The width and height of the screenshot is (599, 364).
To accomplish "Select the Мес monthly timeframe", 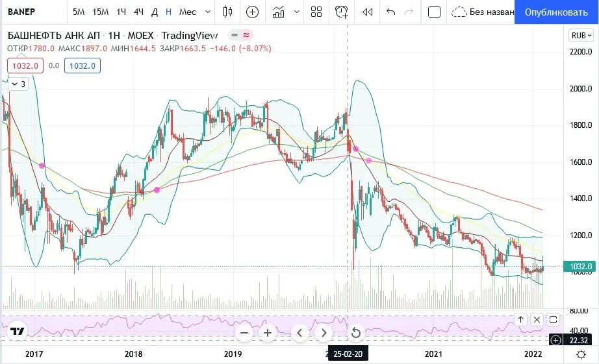I will pyautogui.click(x=188, y=12).
